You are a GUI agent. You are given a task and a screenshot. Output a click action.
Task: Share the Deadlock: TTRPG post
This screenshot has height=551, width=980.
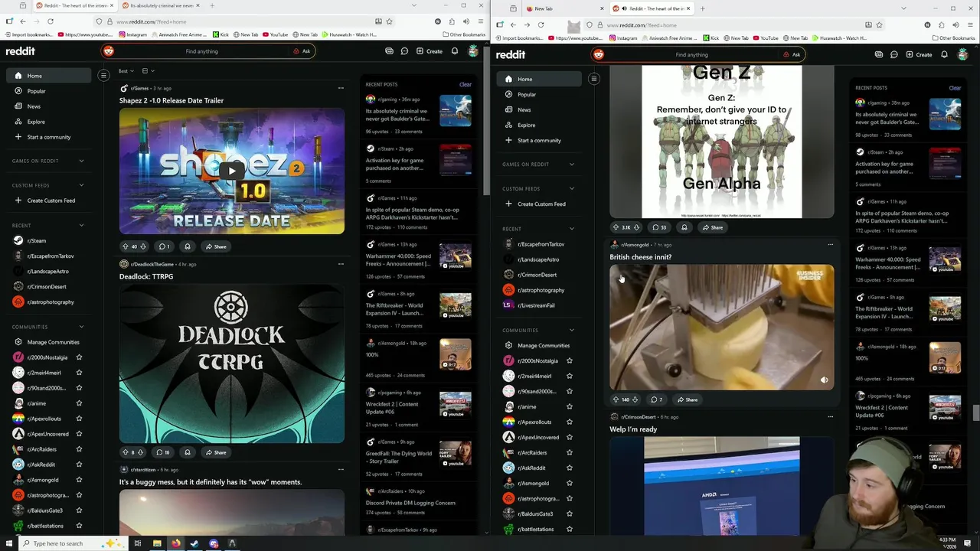[215, 452]
